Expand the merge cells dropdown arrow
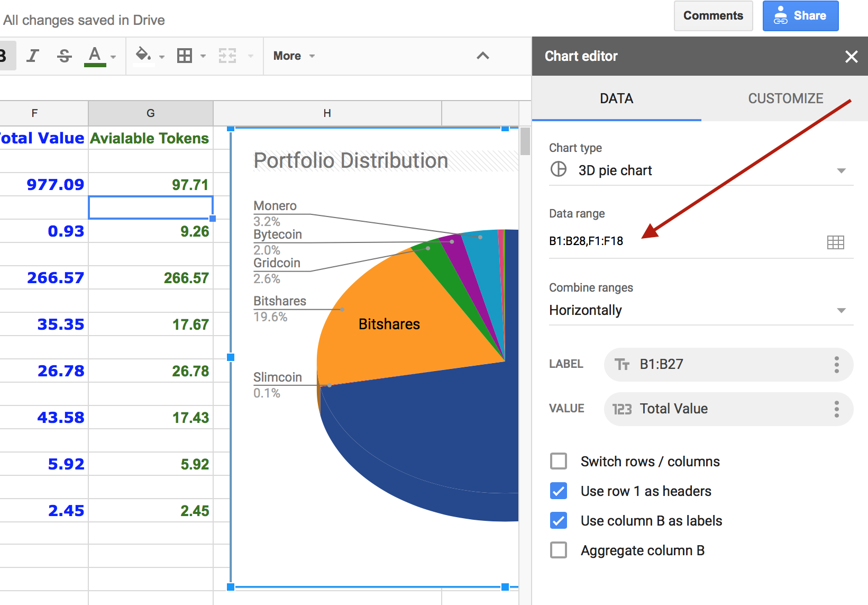868x605 pixels. click(x=251, y=56)
